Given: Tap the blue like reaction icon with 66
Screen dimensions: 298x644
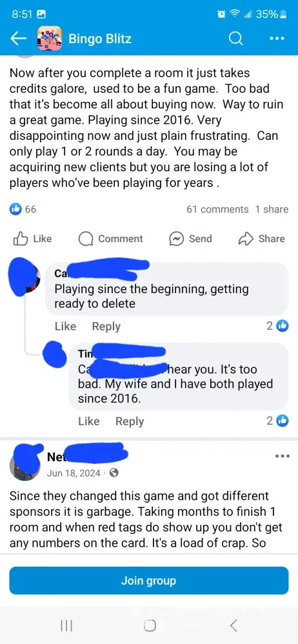Looking at the screenshot, I should [x=15, y=209].
